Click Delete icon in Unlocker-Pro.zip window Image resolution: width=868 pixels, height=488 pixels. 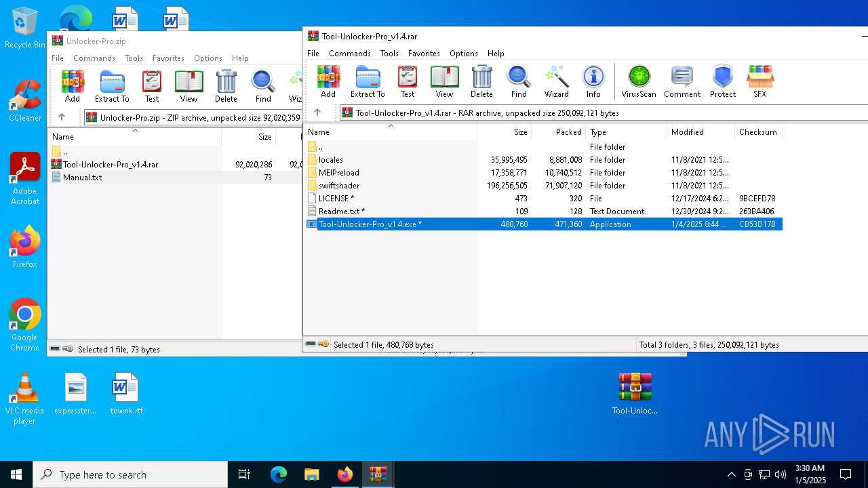click(x=226, y=87)
